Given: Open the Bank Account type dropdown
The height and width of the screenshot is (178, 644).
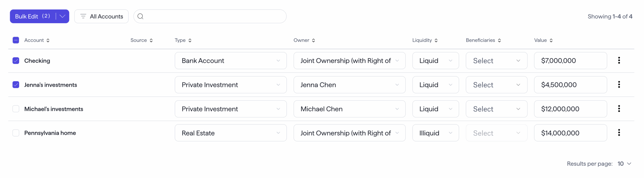Looking at the screenshot, I should pos(230,61).
